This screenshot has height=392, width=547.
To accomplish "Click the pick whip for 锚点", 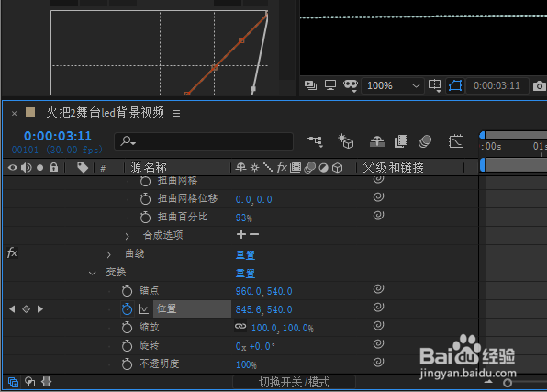I will point(378,289).
